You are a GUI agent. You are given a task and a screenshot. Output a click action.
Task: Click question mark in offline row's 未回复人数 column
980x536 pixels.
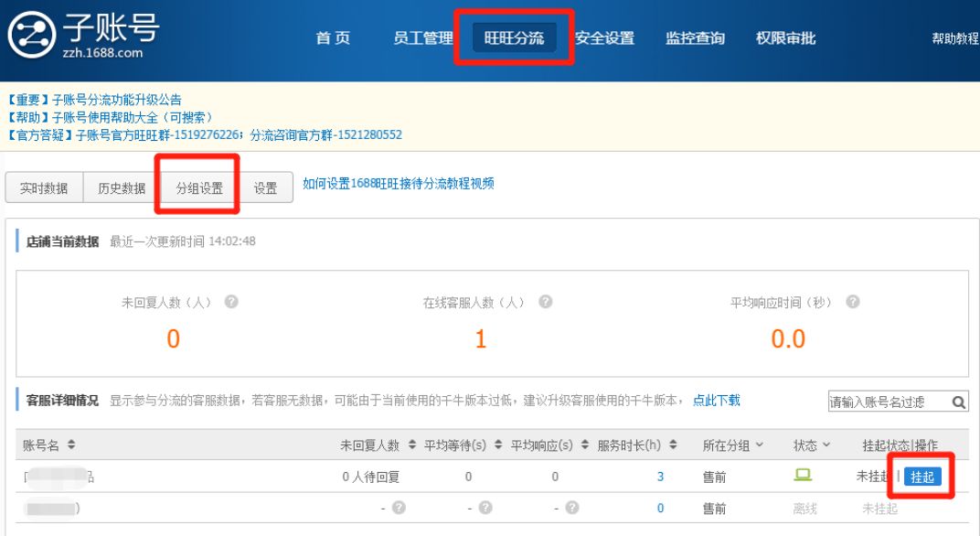(399, 508)
